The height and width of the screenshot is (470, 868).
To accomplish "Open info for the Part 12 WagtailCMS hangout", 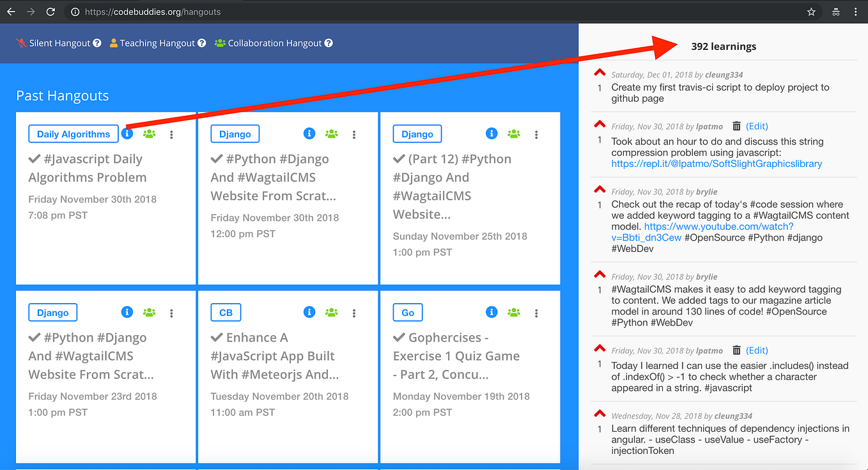I will [x=491, y=134].
